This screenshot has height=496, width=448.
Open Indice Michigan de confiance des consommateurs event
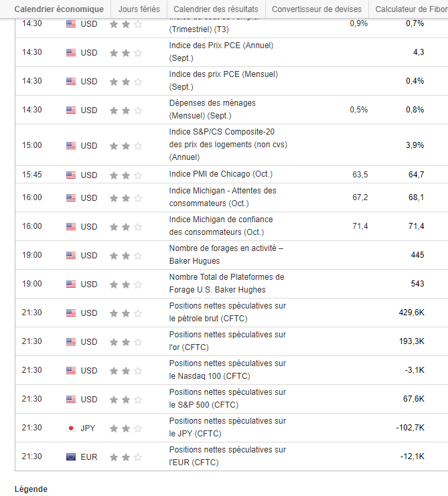pos(221,226)
